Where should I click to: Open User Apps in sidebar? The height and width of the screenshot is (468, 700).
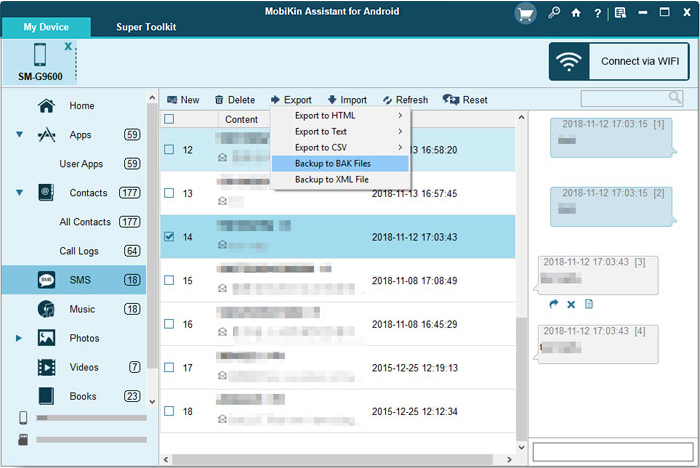pyautogui.click(x=81, y=164)
